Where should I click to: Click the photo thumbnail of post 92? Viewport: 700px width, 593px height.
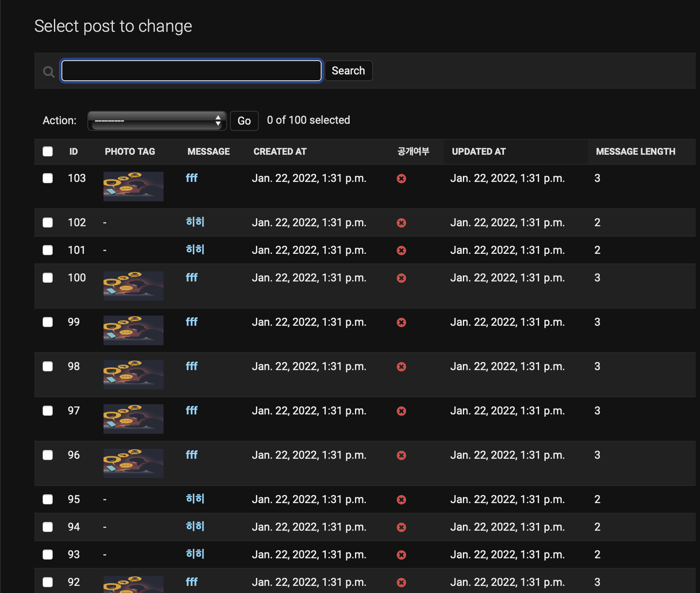(x=133, y=584)
